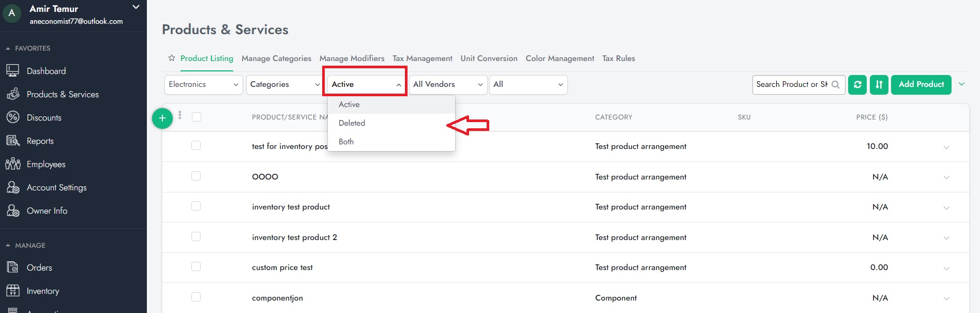Screen dimensions: 980x313
Task: Click the Add Product button
Action: click(x=921, y=84)
